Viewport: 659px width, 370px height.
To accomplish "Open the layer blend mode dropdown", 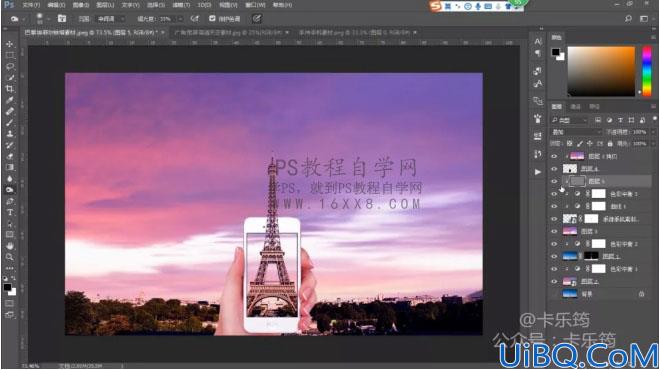I will pyautogui.click(x=577, y=132).
